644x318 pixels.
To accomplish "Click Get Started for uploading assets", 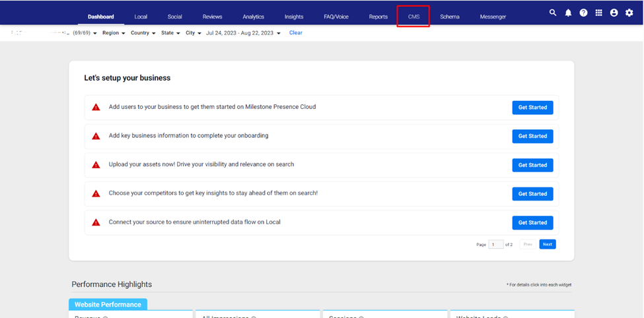I will point(532,165).
